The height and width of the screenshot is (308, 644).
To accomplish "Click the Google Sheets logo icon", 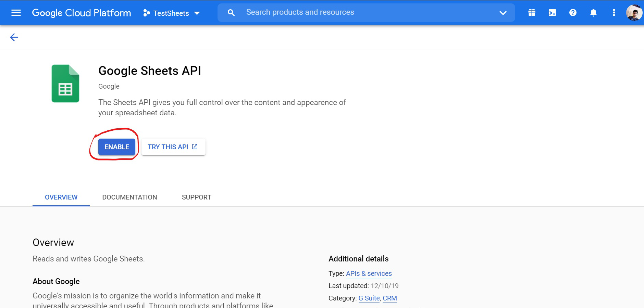I will tap(65, 84).
